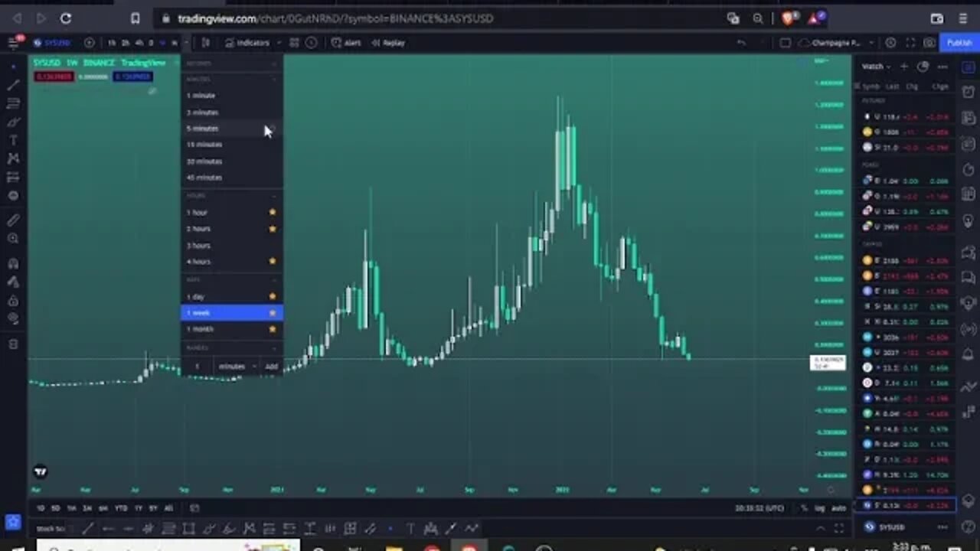Collapse the time interval dropdown arrow

[x=187, y=43]
